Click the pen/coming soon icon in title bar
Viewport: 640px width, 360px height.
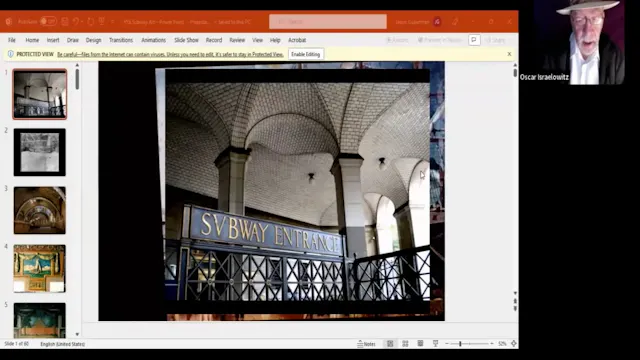(455, 22)
